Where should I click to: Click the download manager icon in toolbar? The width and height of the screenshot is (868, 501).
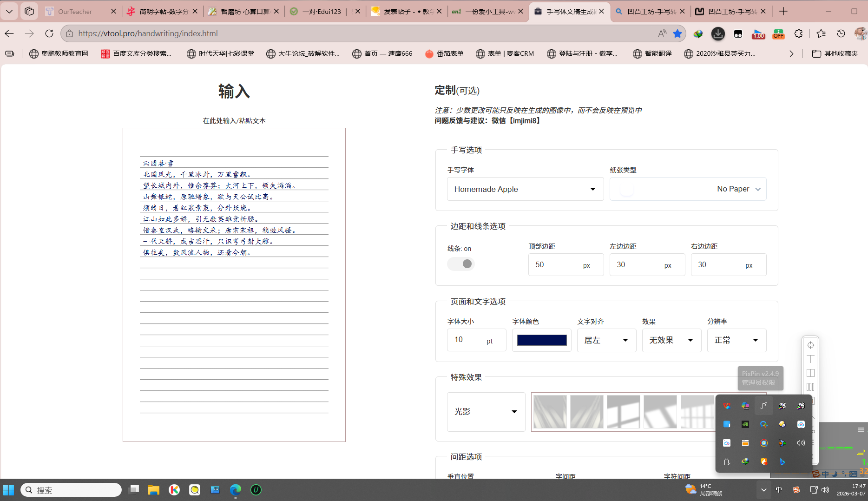pyautogui.click(x=718, y=33)
